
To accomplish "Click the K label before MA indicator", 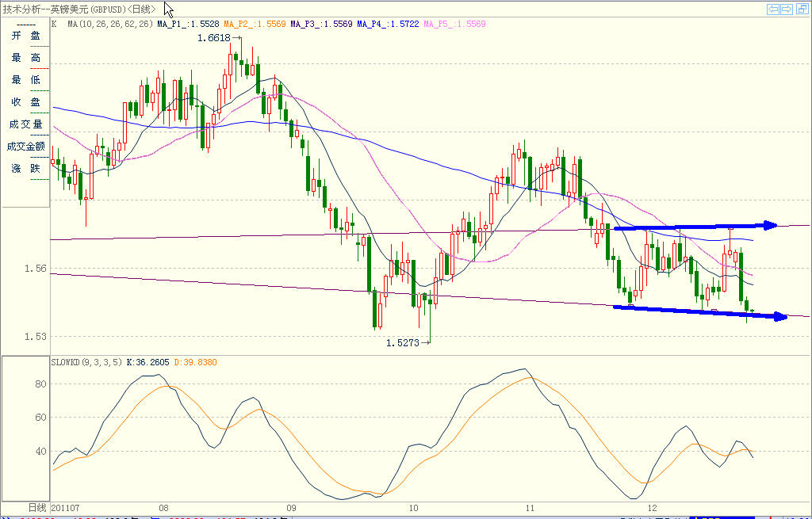I will point(54,24).
